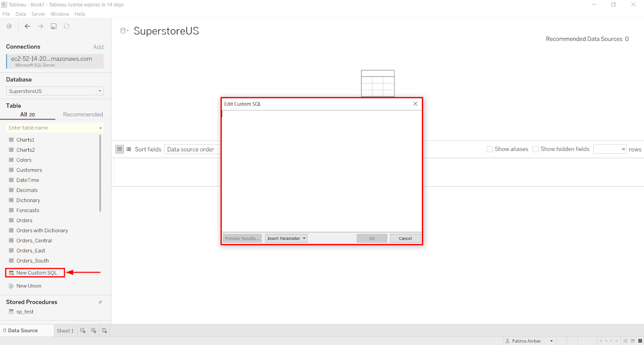The width and height of the screenshot is (644, 345).
Task: Go forward with the right arrow icon
Action: (x=41, y=26)
